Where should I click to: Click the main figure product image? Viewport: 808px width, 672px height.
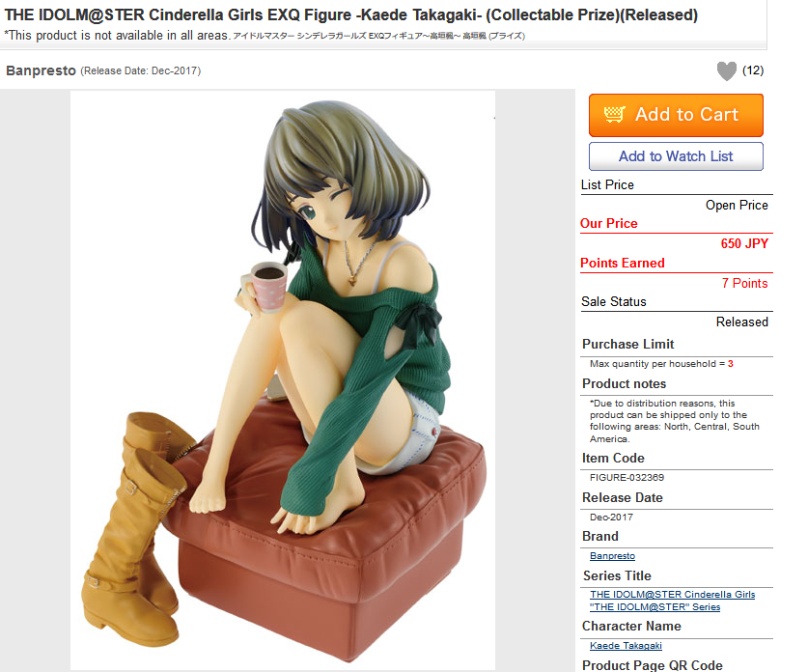[283, 380]
